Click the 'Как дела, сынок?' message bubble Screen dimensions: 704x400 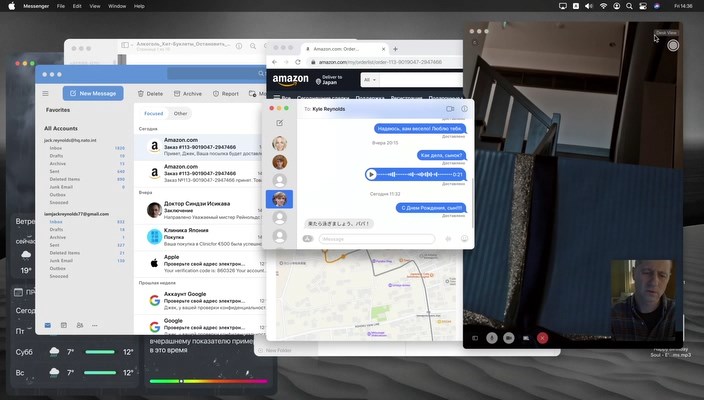[x=441, y=155]
